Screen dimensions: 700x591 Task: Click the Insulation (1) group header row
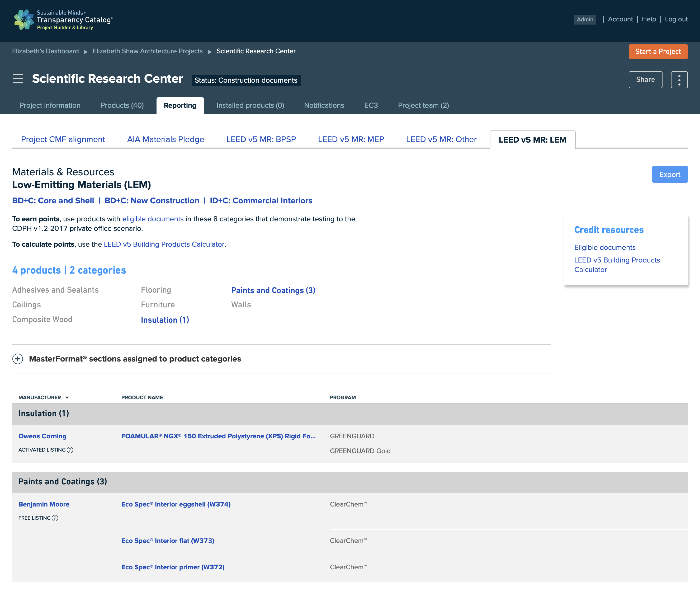pos(350,414)
